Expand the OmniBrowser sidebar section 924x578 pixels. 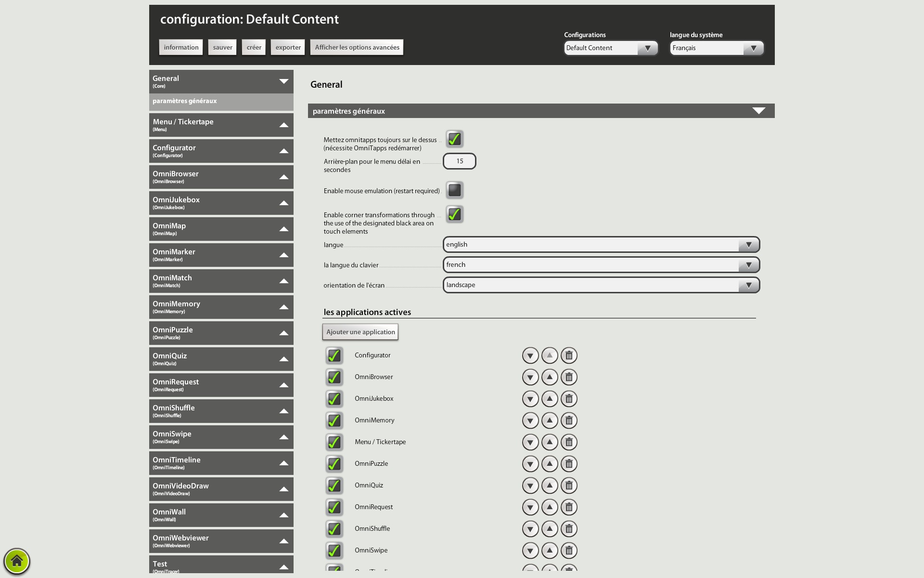click(221, 177)
